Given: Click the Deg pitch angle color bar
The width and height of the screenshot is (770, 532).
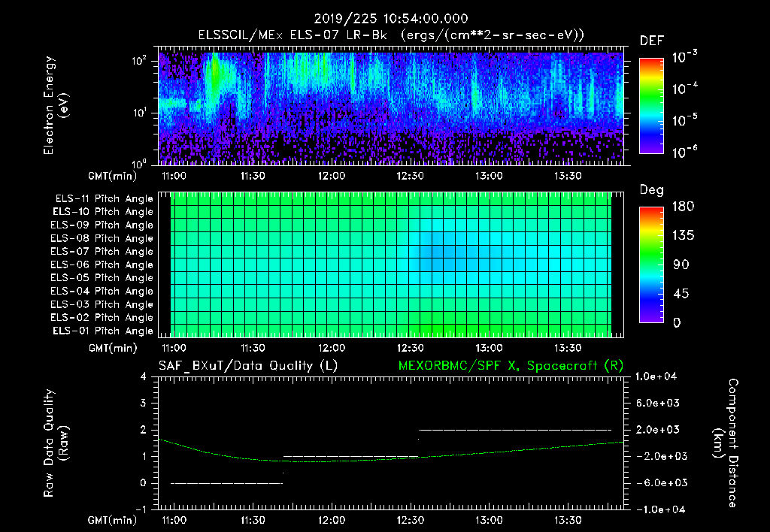Looking at the screenshot, I should tap(651, 264).
